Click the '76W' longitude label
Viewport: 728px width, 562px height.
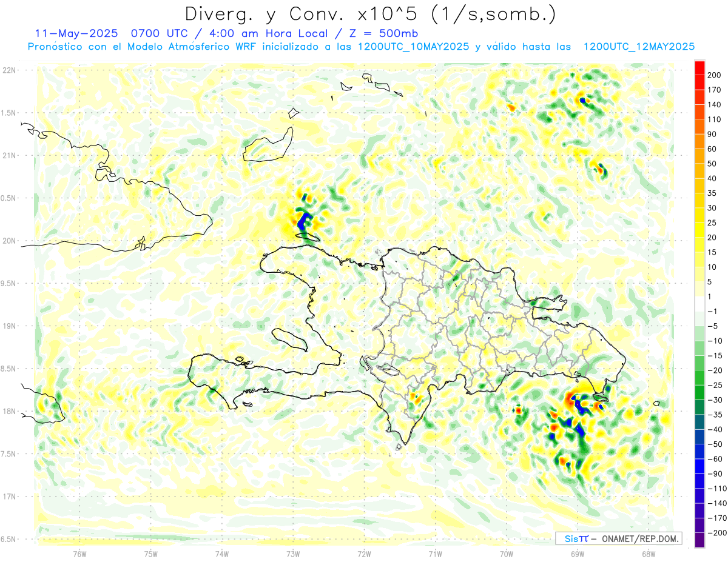79,554
